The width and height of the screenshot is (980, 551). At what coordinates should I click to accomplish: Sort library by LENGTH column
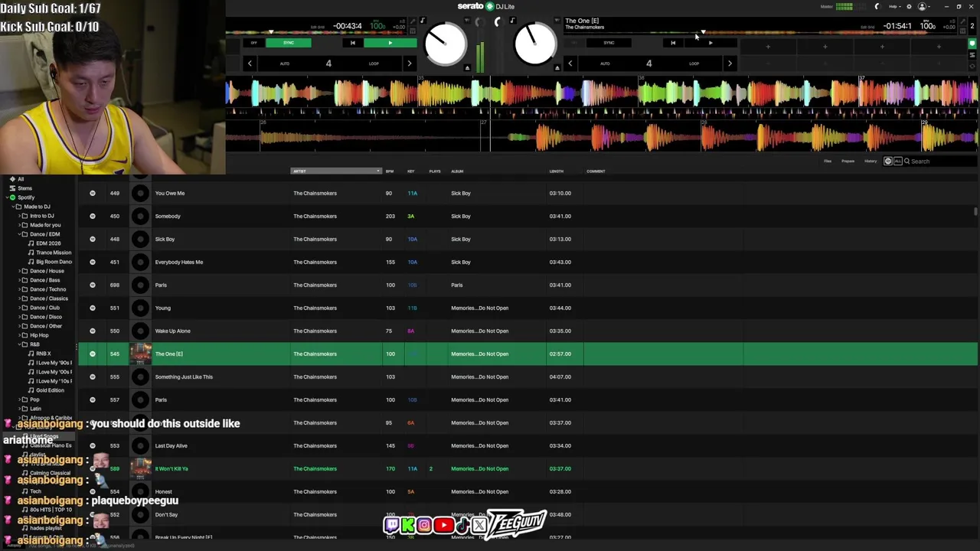[x=557, y=171]
